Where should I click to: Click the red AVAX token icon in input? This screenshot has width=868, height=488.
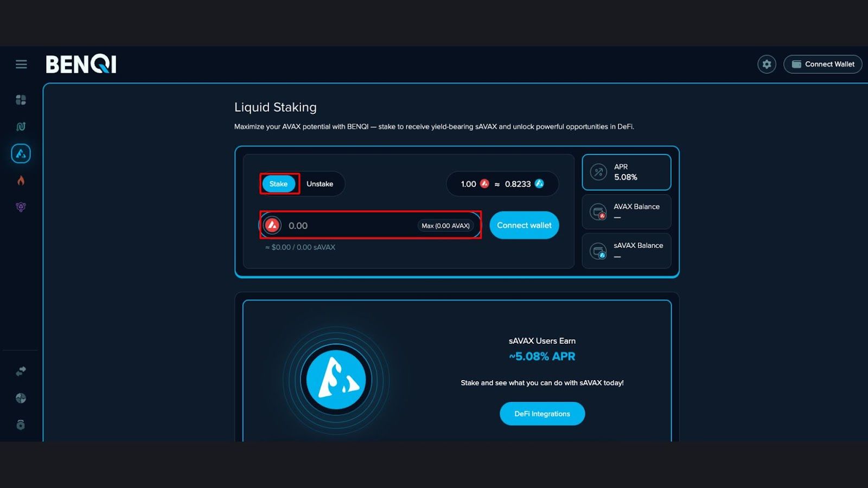pos(272,225)
